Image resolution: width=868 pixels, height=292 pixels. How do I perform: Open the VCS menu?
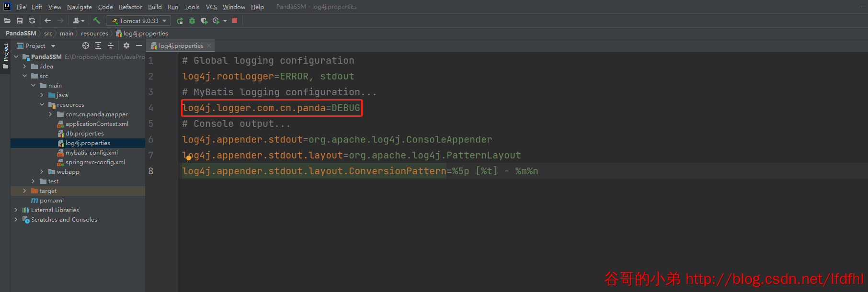(x=211, y=7)
